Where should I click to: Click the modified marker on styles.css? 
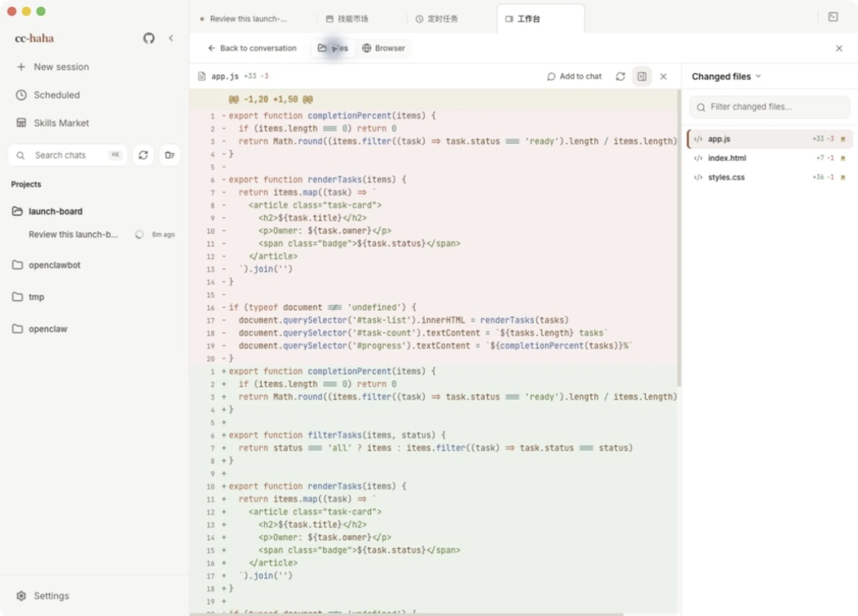click(843, 177)
